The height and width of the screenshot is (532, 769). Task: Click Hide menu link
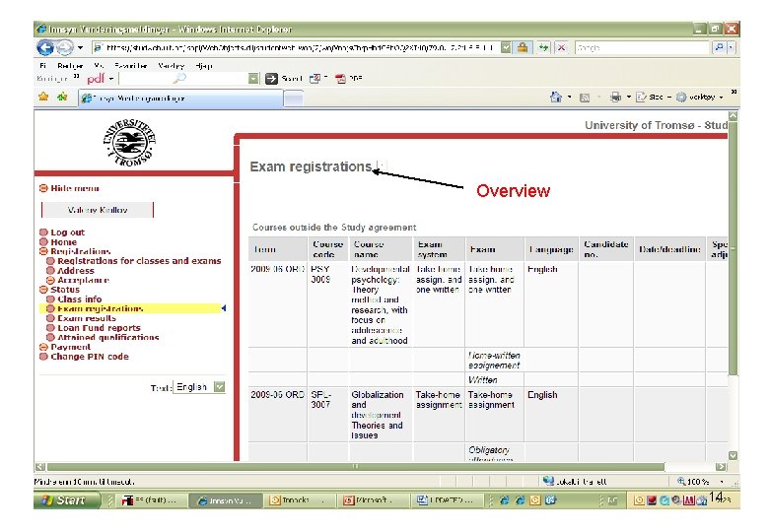75,188
